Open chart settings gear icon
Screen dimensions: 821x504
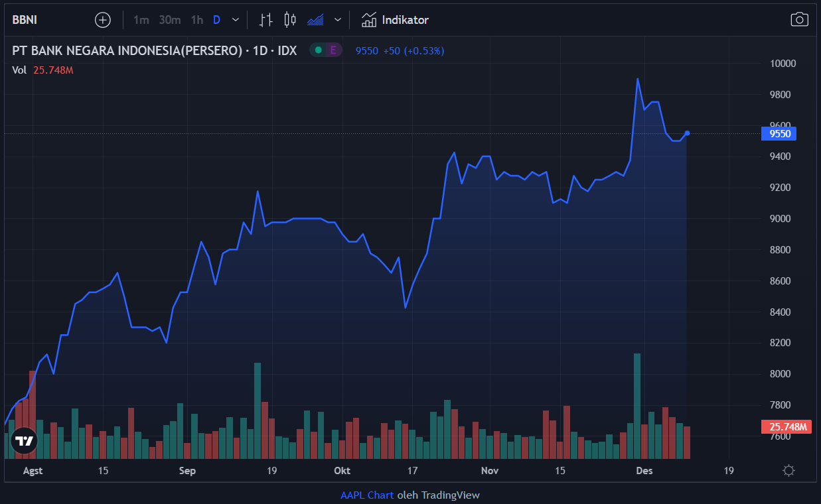tap(788, 471)
